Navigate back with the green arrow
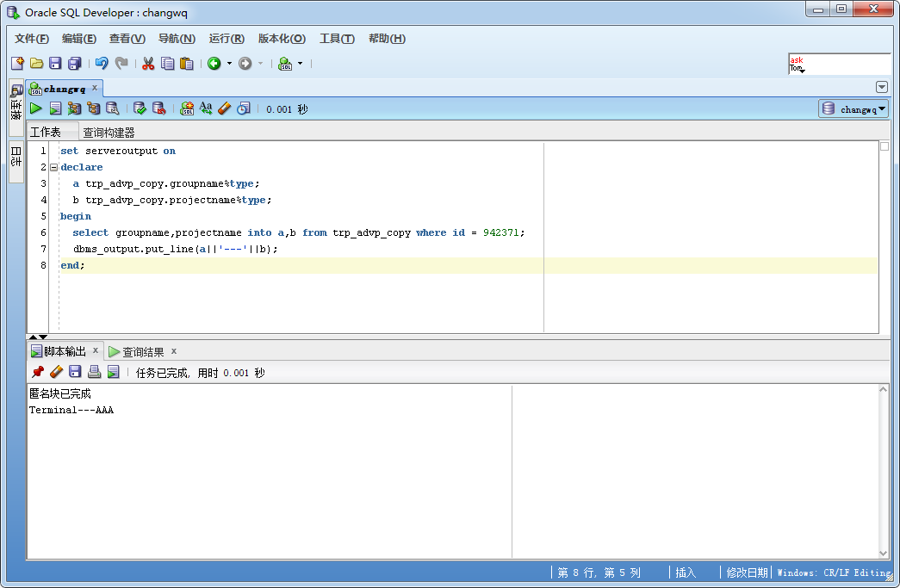The width and height of the screenshot is (900, 588). coord(214,63)
